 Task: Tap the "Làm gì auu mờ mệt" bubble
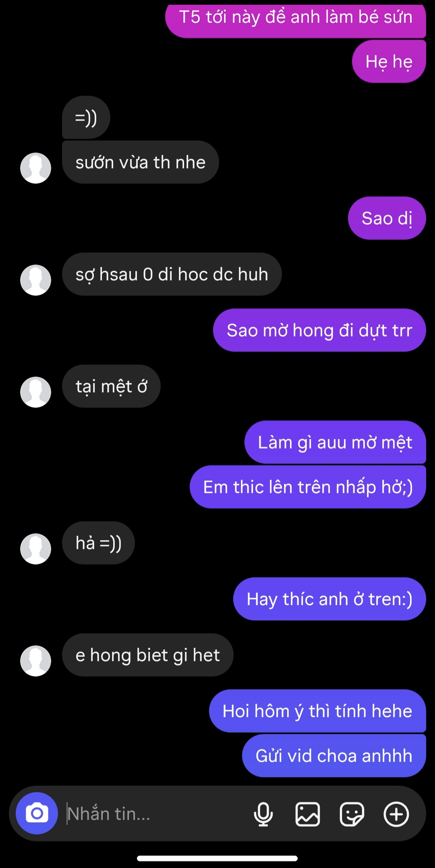tap(335, 442)
